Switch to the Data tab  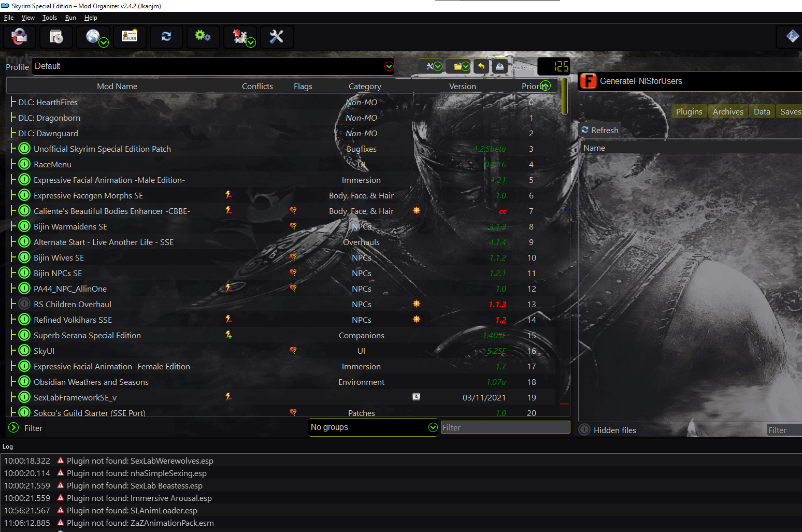(762, 111)
